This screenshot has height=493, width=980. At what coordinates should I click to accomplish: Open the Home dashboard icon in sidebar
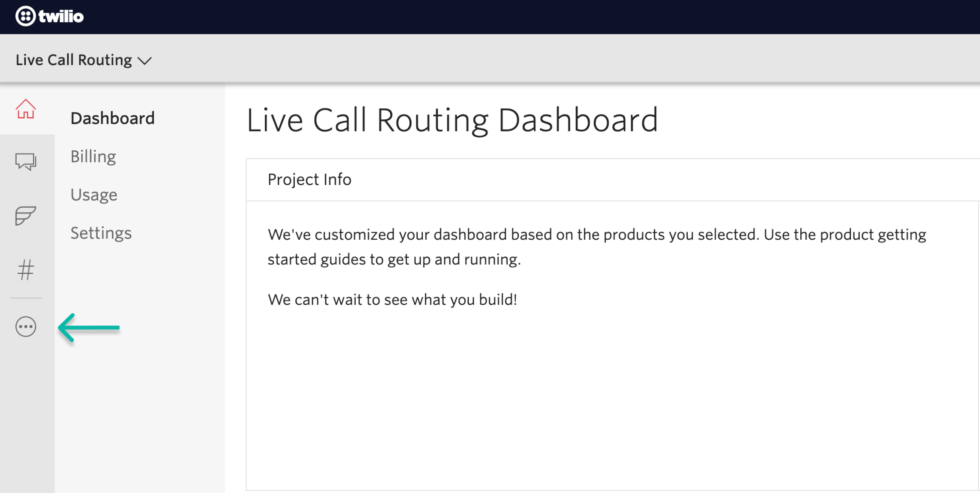click(25, 109)
